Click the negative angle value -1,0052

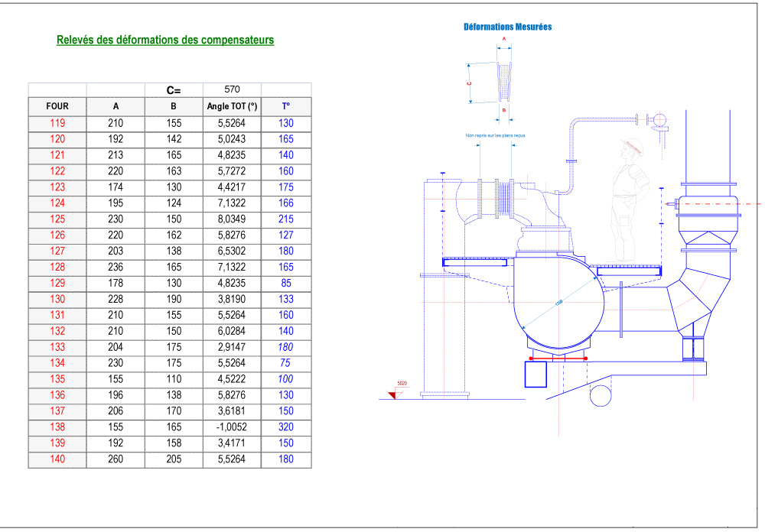point(232,427)
